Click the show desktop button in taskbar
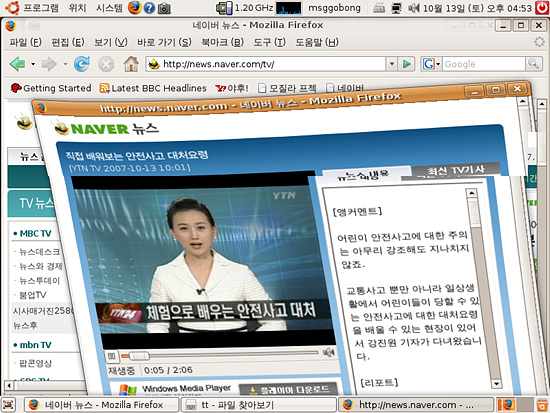The width and height of the screenshot is (550, 413). click(8, 405)
